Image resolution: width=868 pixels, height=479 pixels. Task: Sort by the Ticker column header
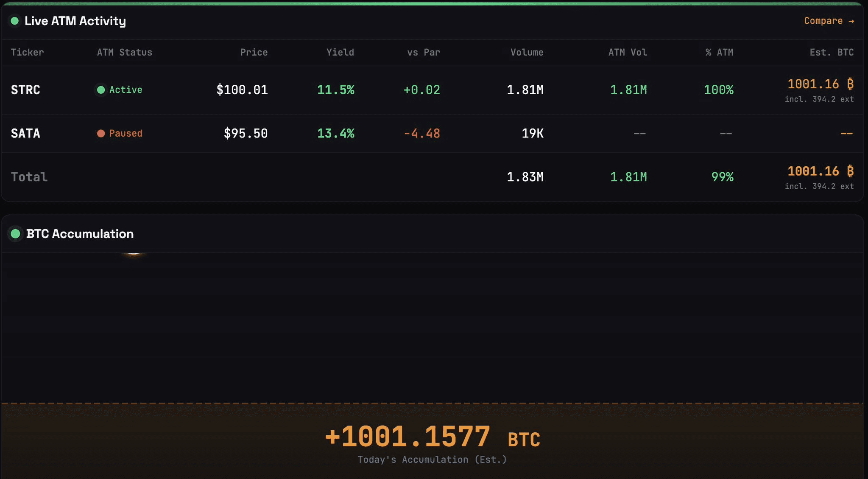pos(27,52)
